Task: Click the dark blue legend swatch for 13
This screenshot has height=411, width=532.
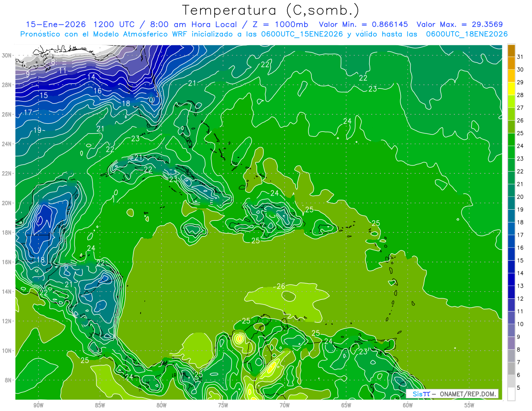Action: click(511, 279)
